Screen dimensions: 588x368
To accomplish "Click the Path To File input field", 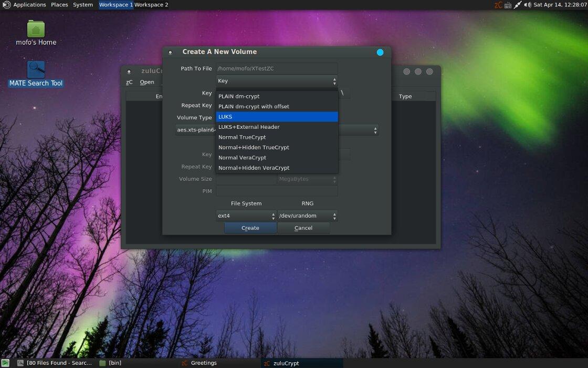I will 277,68.
